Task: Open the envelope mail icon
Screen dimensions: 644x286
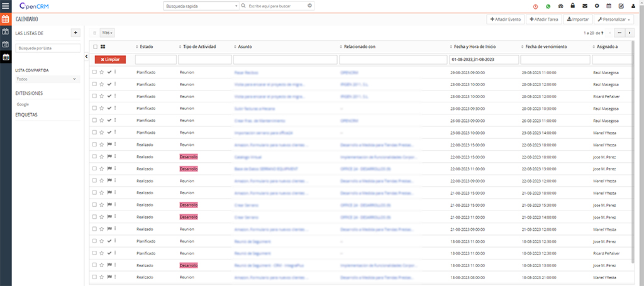Action: click(585, 6)
